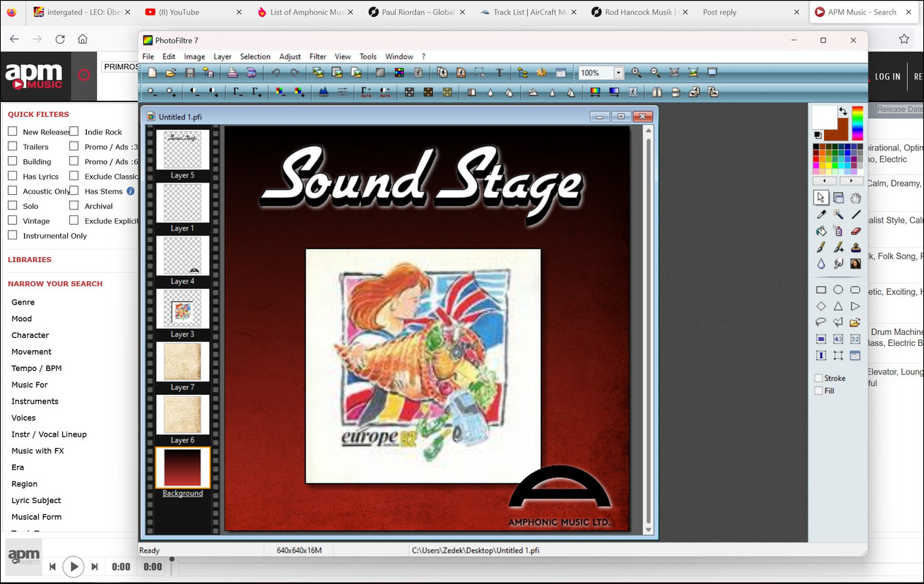
Task: Click the Brightness minus icon
Action: [x=152, y=92]
